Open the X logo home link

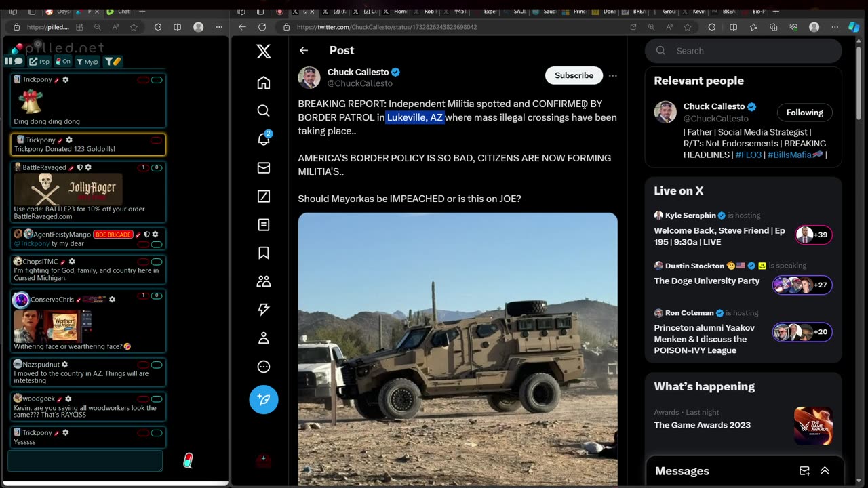coord(264,51)
